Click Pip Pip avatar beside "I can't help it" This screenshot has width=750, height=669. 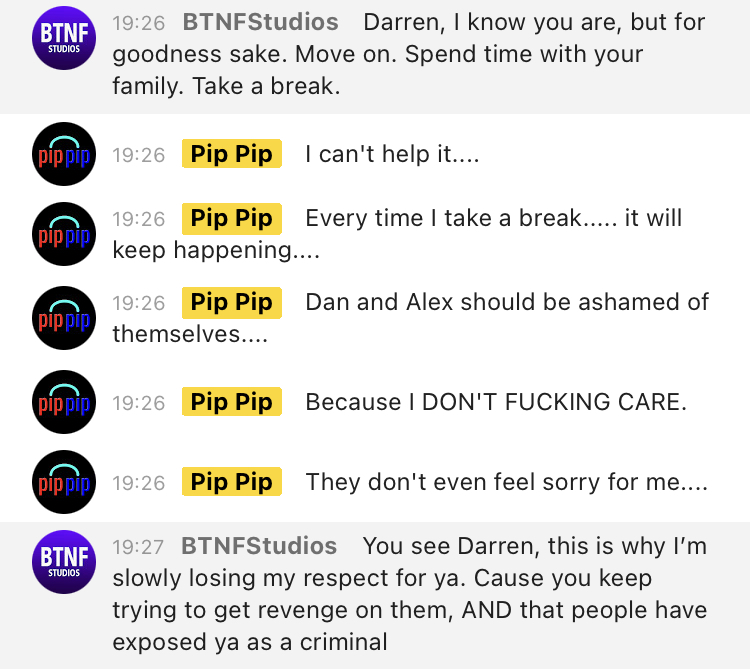tap(64, 154)
